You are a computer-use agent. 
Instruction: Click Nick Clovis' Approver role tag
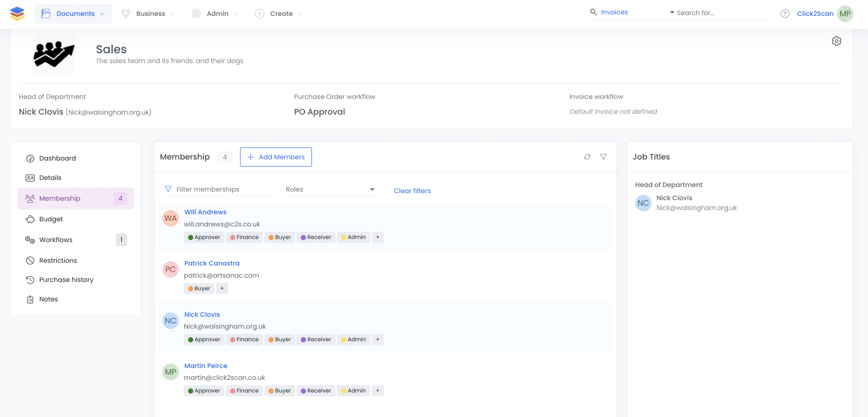[204, 340]
